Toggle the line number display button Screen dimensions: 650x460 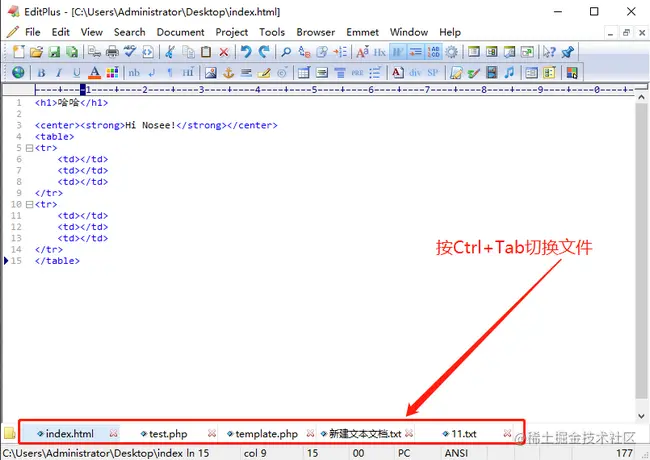pyautogui.click(x=434, y=52)
